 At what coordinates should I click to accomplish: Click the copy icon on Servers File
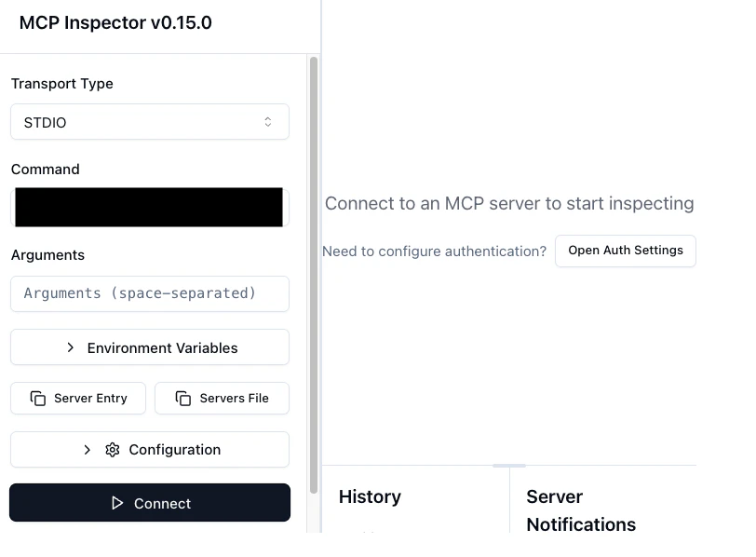(183, 399)
